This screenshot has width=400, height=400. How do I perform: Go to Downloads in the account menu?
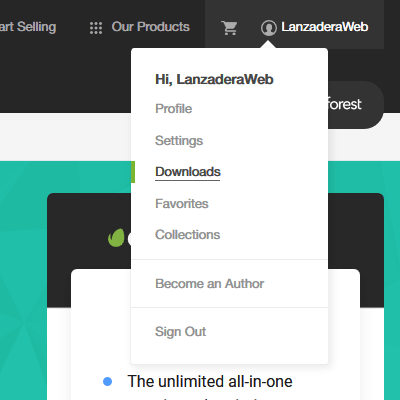point(188,172)
